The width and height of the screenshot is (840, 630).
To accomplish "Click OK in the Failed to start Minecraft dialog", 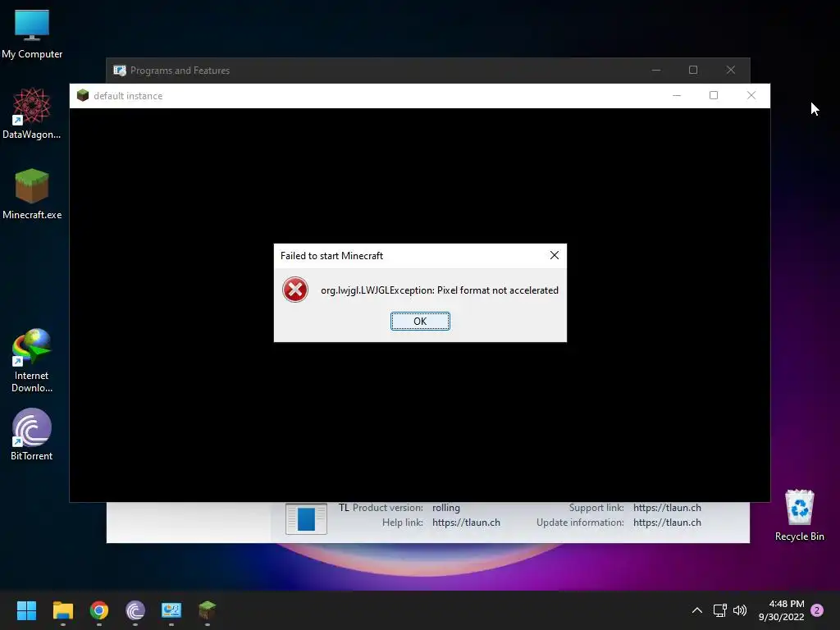I will [420, 321].
